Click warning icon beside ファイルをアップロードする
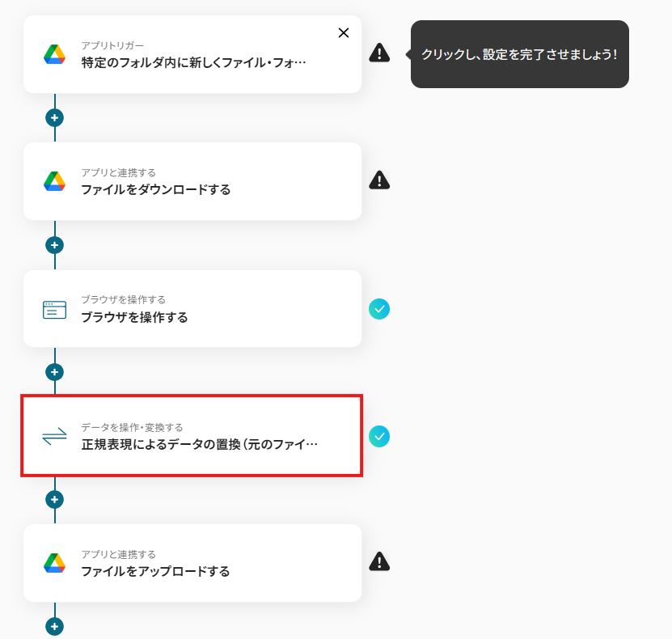This screenshot has height=639, width=672. [x=379, y=561]
